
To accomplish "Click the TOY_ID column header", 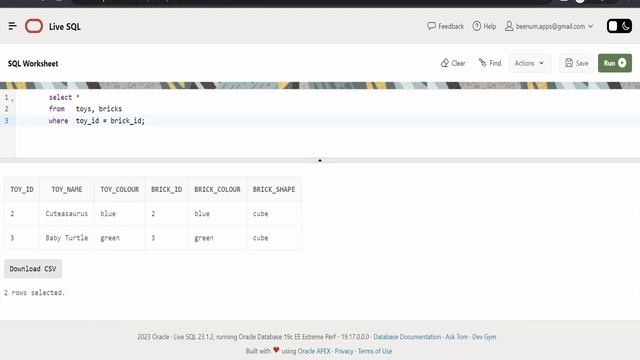I will point(22,189).
